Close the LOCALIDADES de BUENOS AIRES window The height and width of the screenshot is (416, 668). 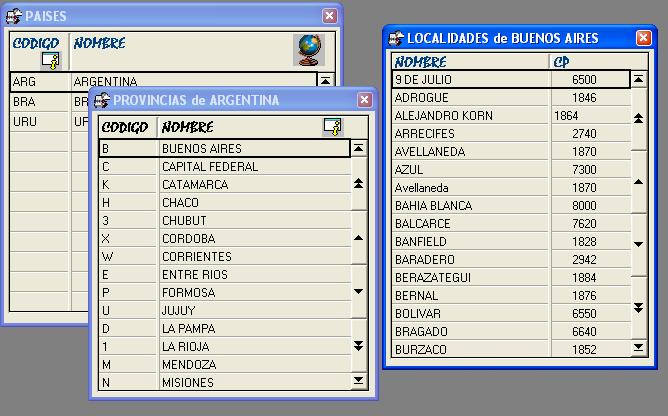[x=644, y=38]
